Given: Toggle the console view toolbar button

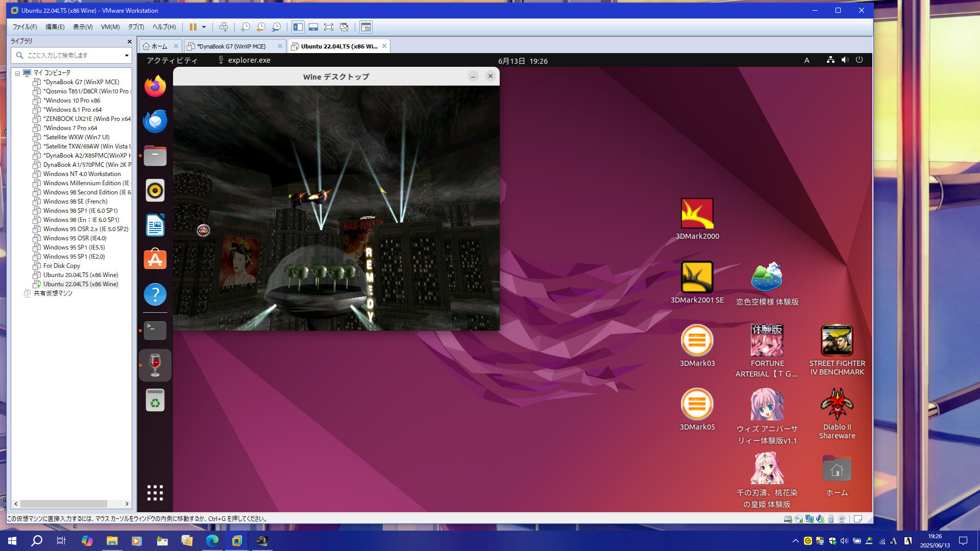Looking at the screenshot, I should [365, 27].
